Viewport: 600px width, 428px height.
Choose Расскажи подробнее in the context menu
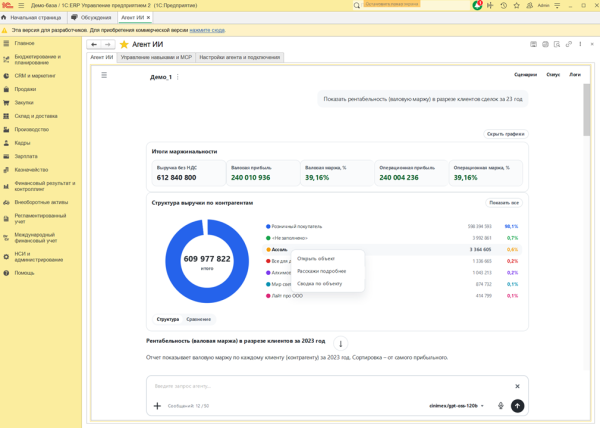click(322, 271)
